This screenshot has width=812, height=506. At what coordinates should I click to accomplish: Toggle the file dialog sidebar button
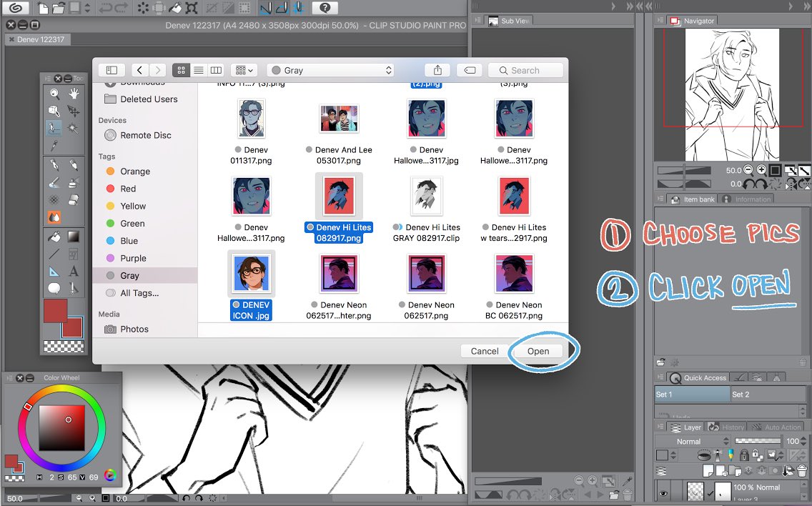coord(112,70)
